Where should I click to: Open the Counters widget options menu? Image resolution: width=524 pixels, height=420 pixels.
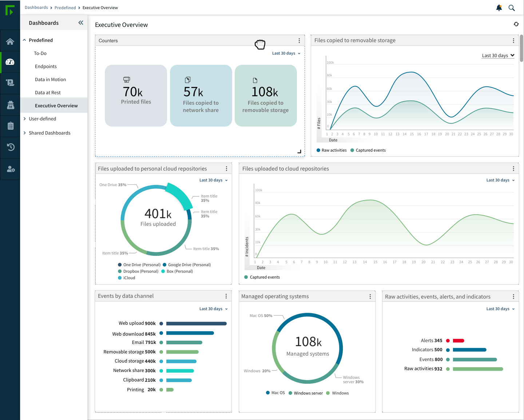[299, 41]
